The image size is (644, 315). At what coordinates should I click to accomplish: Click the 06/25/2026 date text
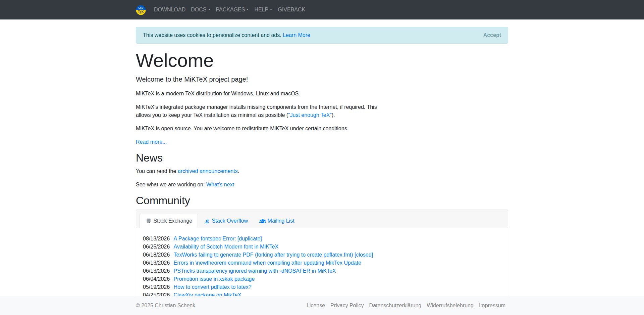tap(156, 246)
